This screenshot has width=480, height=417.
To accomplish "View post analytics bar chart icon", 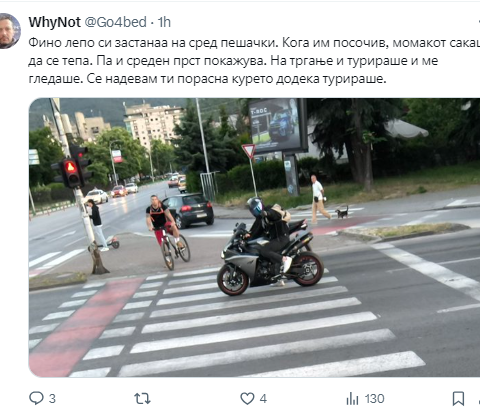I will click(352, 398).
